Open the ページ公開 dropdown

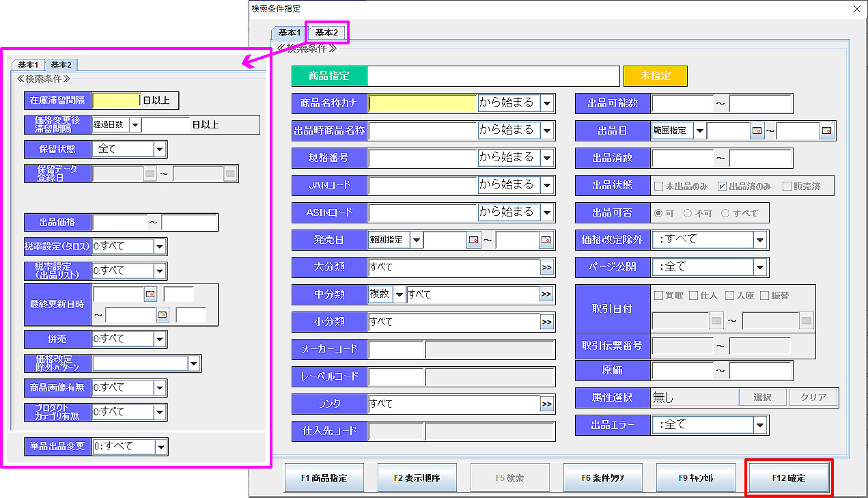760,267
